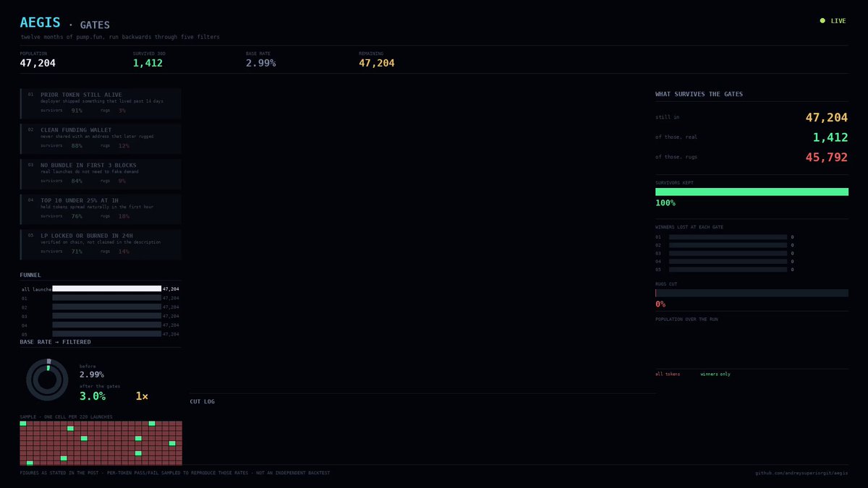
Task: Click the base rate donut chart
Action: (x=48, y=380)
